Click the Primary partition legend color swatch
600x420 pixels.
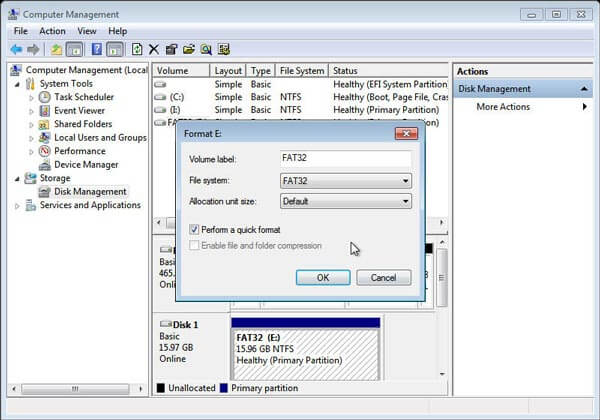(x=224, y=388)
